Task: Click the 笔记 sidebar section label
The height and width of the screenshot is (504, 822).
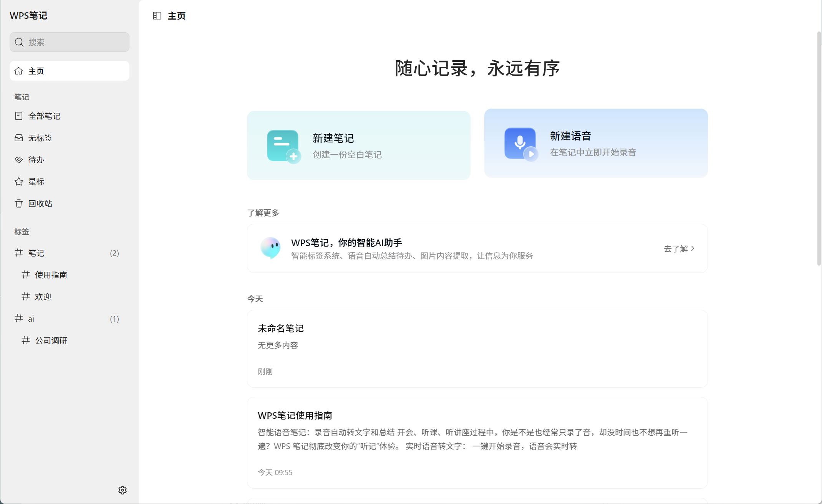Action: (x=22, y=97)
